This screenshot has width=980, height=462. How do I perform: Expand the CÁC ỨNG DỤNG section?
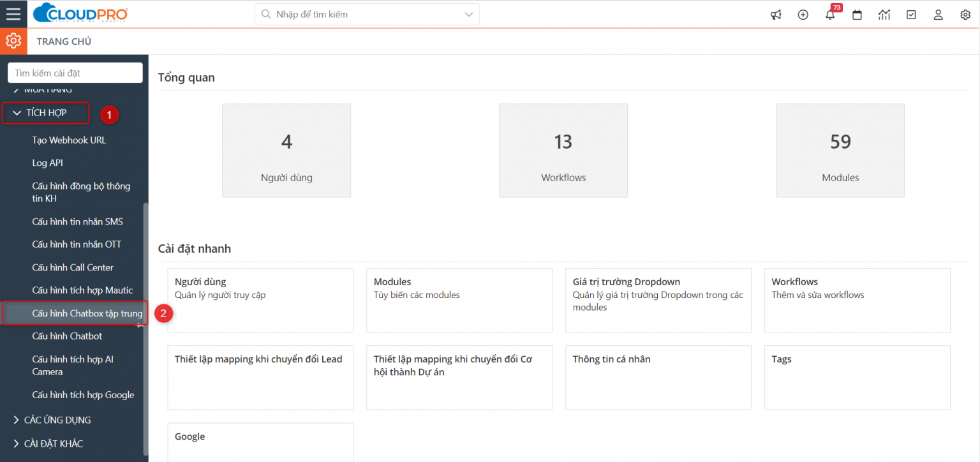(x=53, y=420)
